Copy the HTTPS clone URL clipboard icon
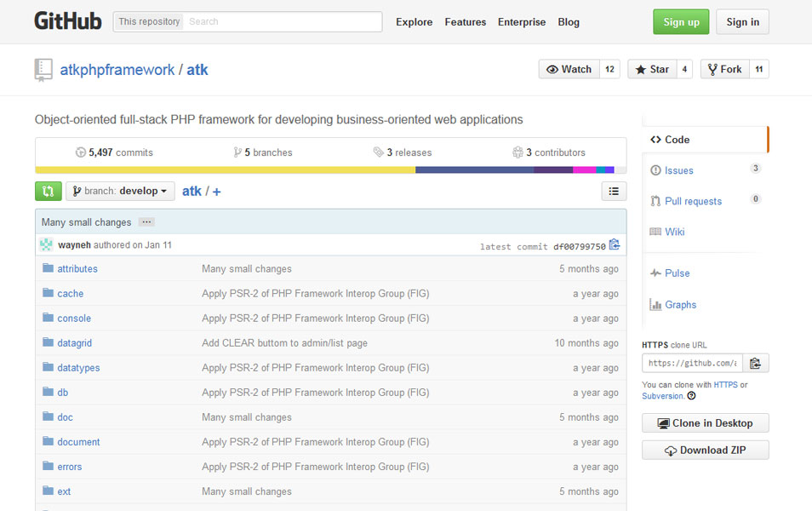 (x=756, y=364)
